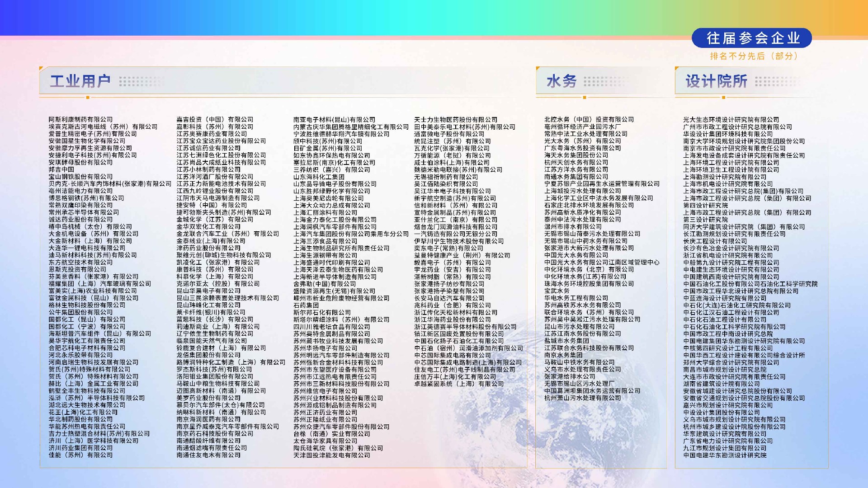Select 诚达药业股份有限公司
868x488 pixels.
click(81, 220)
